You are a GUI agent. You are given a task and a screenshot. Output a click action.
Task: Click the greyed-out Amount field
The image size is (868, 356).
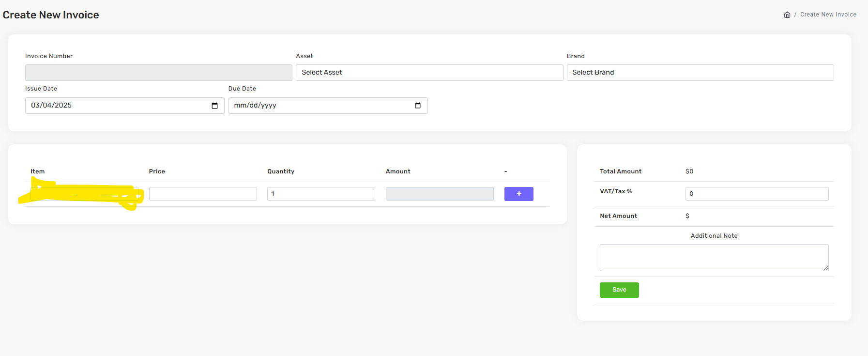tap(440, 194)
